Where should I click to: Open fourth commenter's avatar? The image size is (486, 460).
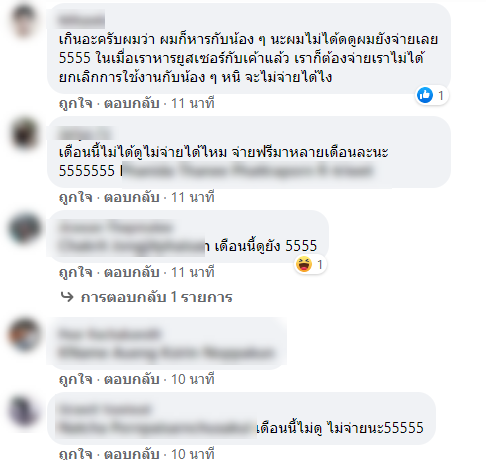[24, 334]
